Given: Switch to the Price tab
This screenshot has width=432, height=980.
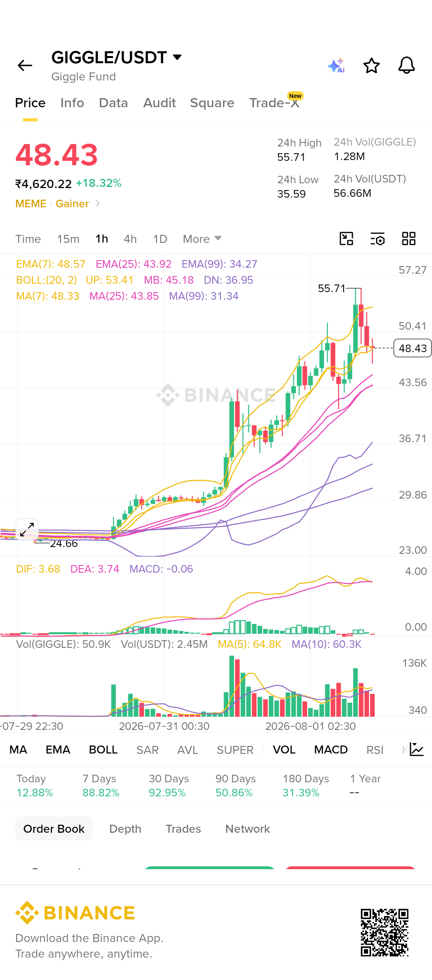Looking at the screenshot, I should (x=30, y=103).
